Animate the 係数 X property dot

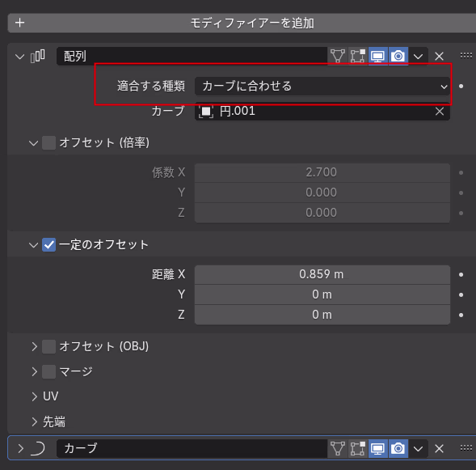[x=461, y=172]
